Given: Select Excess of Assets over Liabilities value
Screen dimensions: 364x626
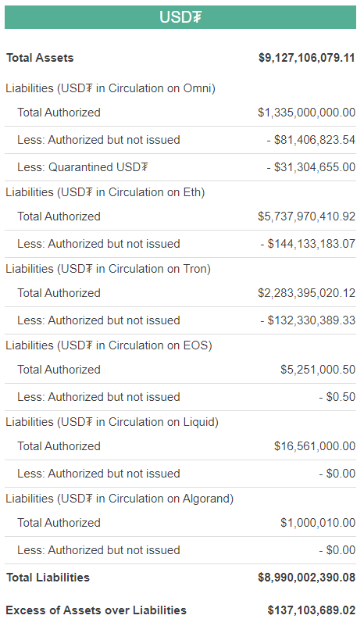Looking at the screenshot, I should point(312,610).
